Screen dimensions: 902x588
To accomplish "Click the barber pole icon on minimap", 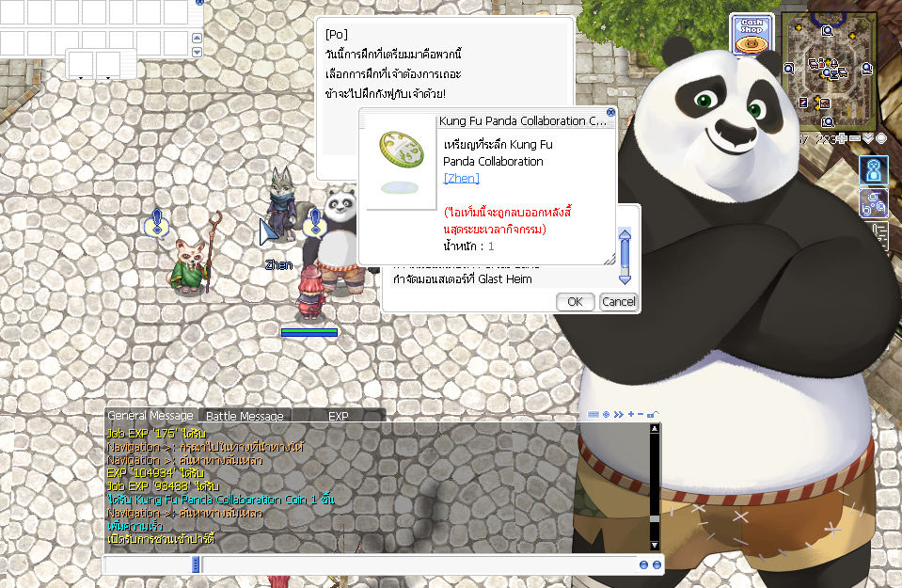I will (803, 103).
